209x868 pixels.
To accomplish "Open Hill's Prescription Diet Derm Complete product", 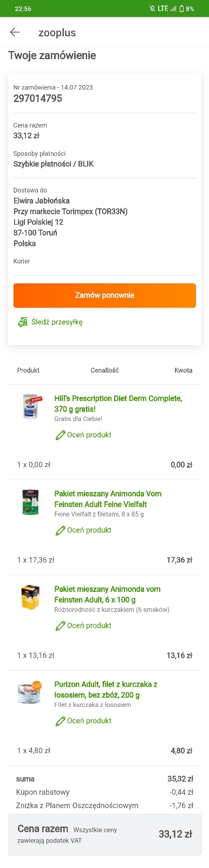I will [x=118, y=404].
